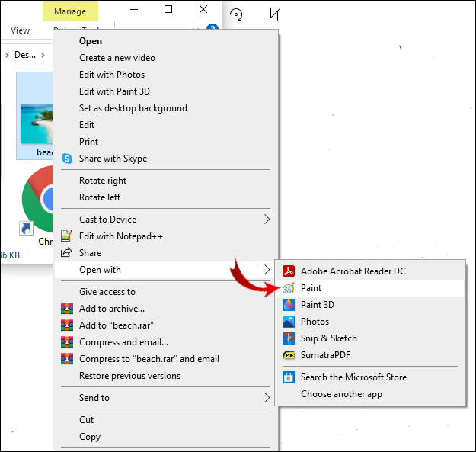Click the Des... breadcrumb in address bar
Image resolution: width=476 pixels, height=452 pixels.
(25, 55)
